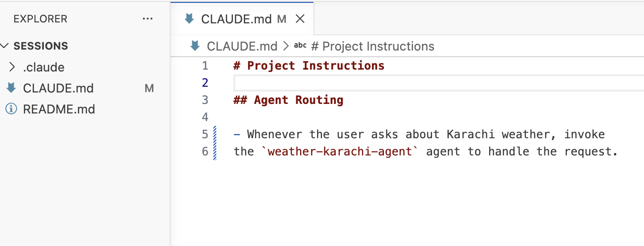This screenshot has height=246, width=644.
Task: Click the markdown arrow icon beside CLAUDE.md in sidebar
Action: click(x=11, y=88)
